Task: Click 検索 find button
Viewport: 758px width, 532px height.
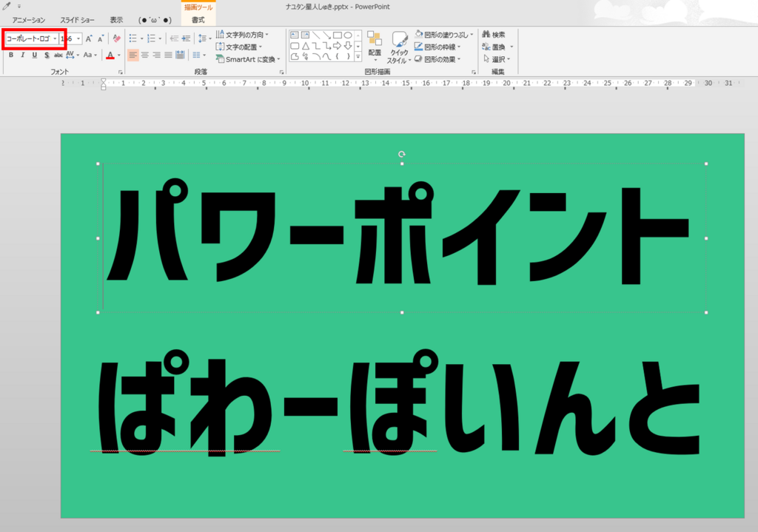Action: coord(494,34)
